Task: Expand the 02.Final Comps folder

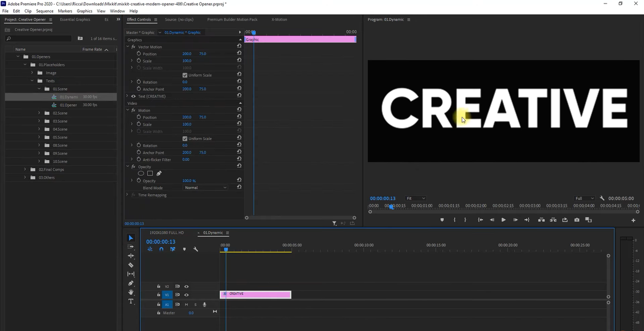Action: coord(25,169)
